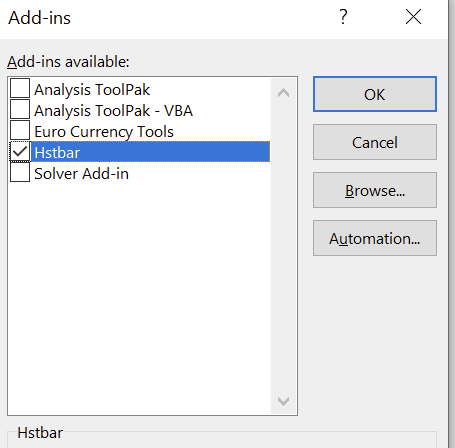The width and height of the screenshot is (455, 448).
Task: Click the list scroll up arrow
Action: pyautogui.click(x=283, y=93)
